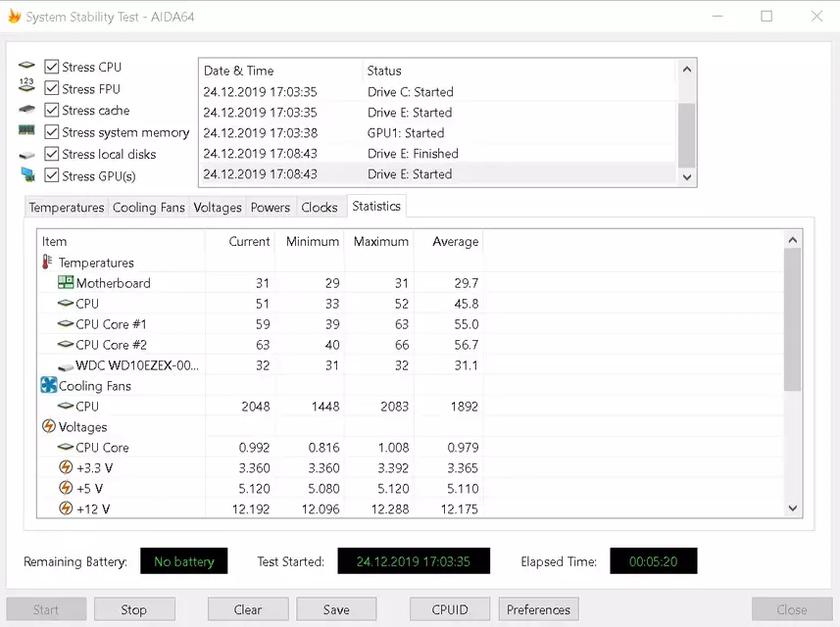Open the Powers tab

tap(270, 208)
